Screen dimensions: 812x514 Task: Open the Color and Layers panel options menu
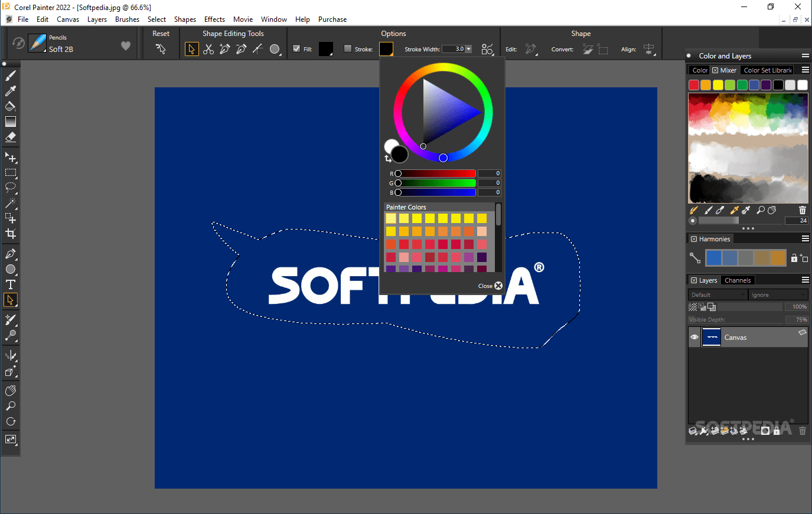click(806, 55)
